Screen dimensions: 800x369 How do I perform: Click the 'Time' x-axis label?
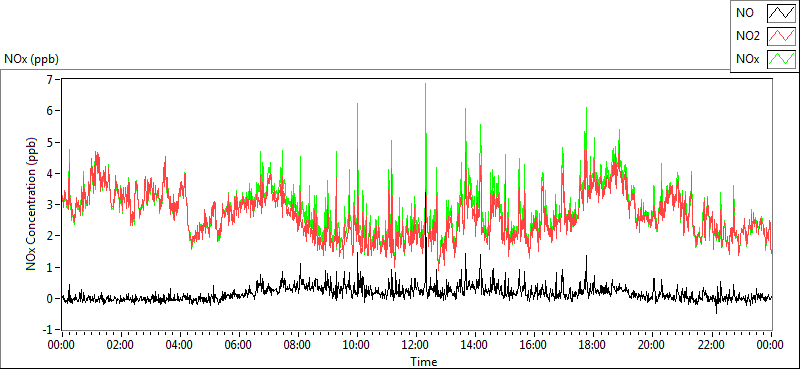point(424,362)
